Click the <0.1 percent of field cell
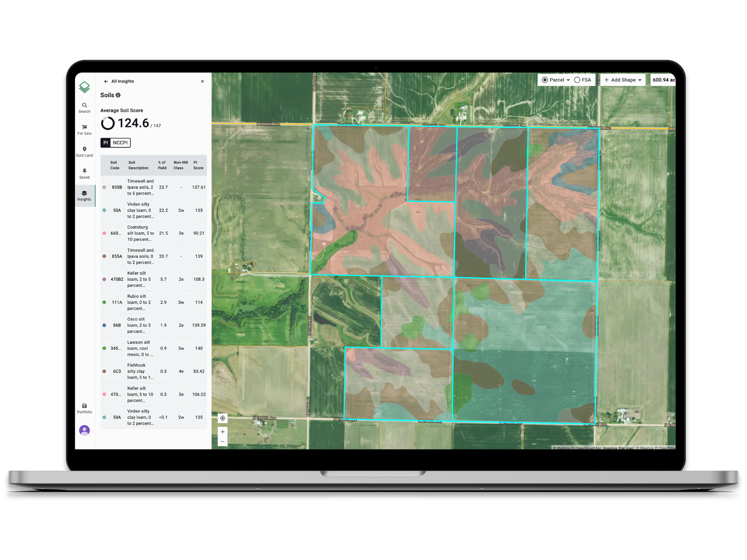Image resolution: width=747 pixels, height=560 pixels. click(x=163, y=417)
